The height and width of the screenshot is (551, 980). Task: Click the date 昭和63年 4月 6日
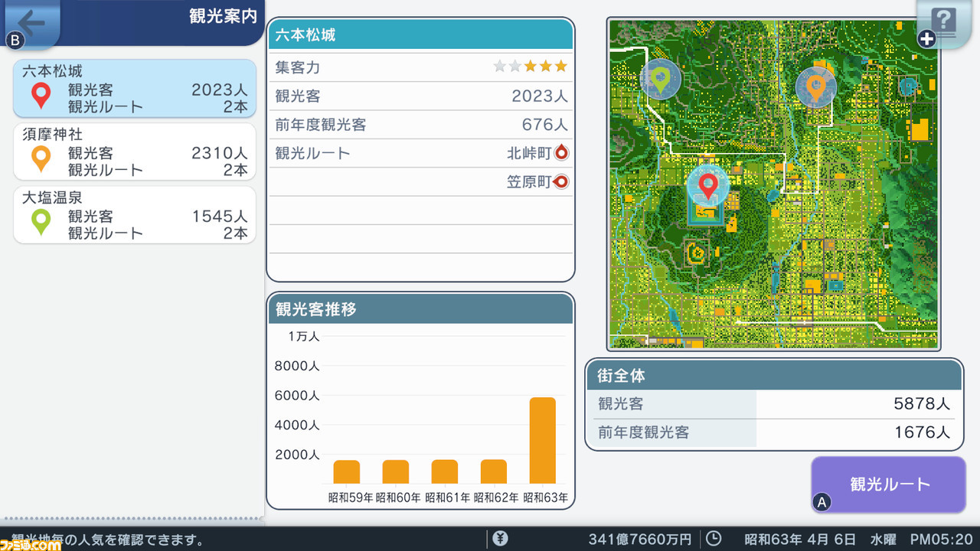click(801, 540)
